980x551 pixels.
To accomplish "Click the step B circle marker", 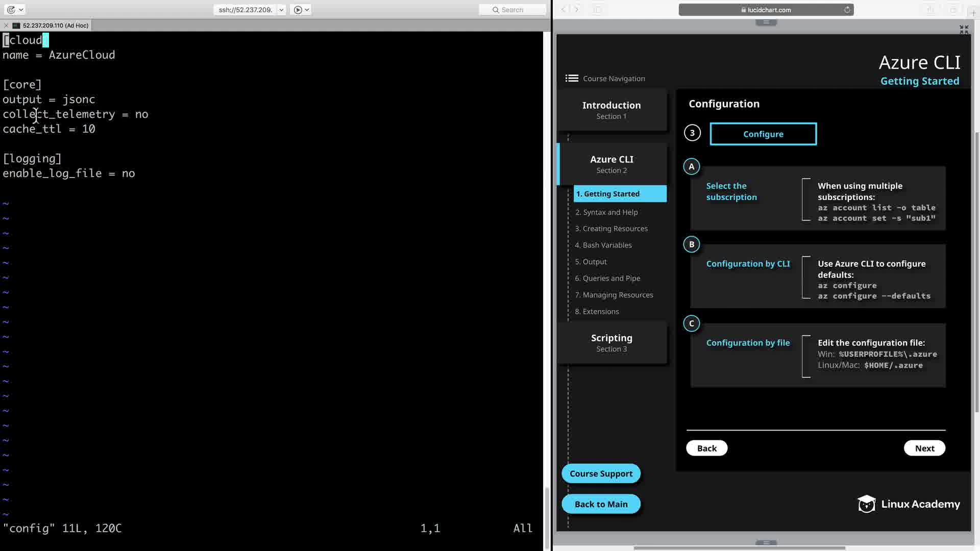I will (692, 244).
